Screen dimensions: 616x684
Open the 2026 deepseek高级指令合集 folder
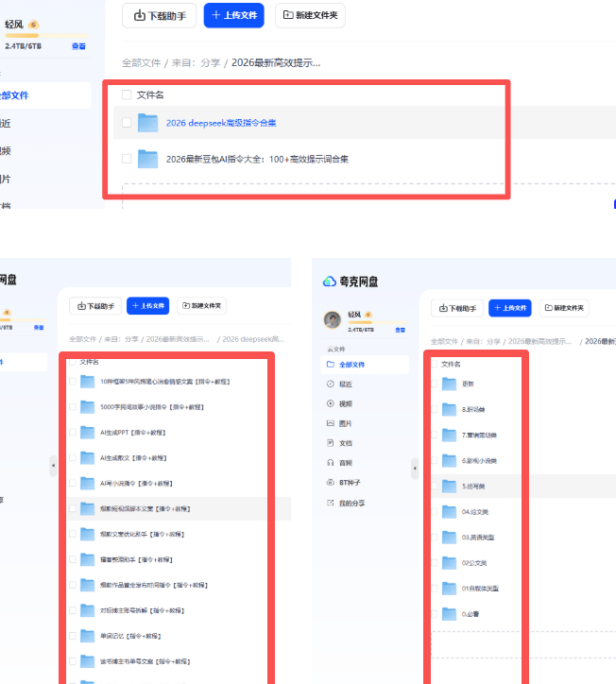(220, 123)
